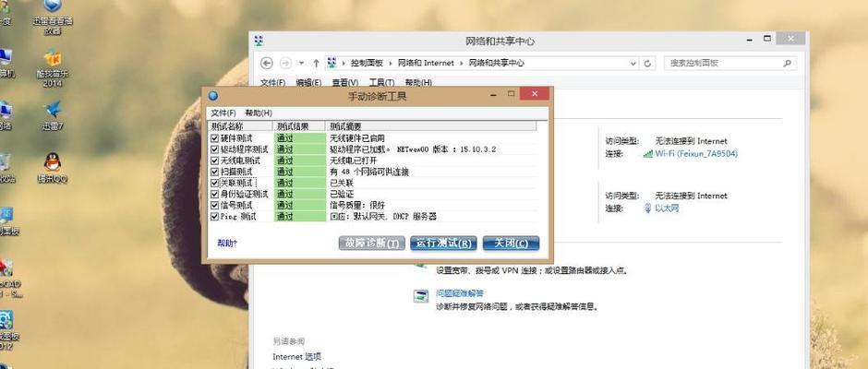This screenshot has height=369, width=868.
Task: Open the Internet 选项 link
Action: (x=296, y=356)
